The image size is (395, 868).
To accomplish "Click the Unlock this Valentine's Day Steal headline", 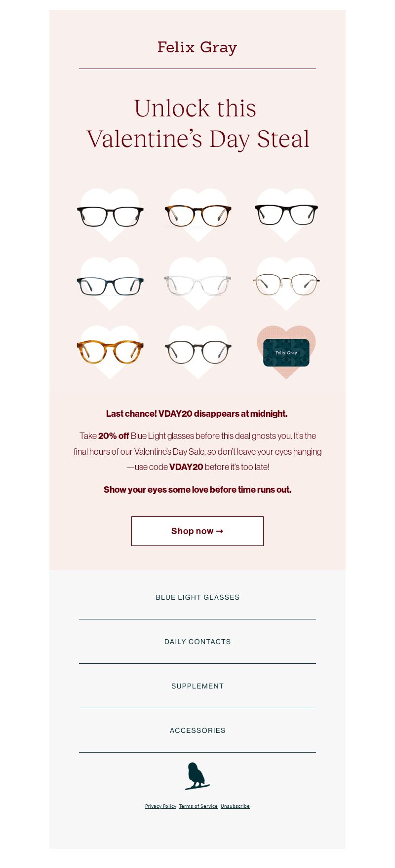I will [197, 123].
